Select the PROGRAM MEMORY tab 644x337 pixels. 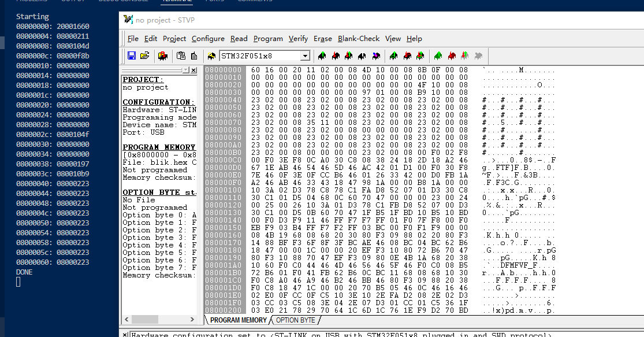(x=238, y=320)
